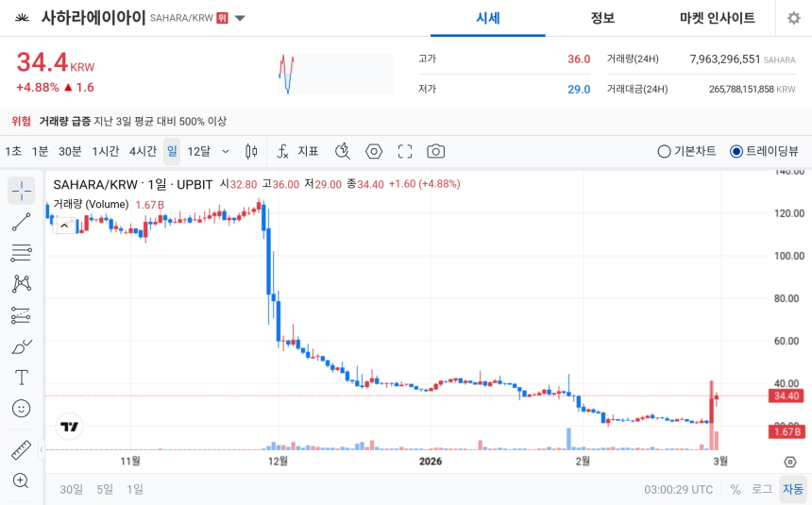This screenshot has width=812, height=505.
Task: Click the TradingView logo badge
Action: (x=69, y=427)
